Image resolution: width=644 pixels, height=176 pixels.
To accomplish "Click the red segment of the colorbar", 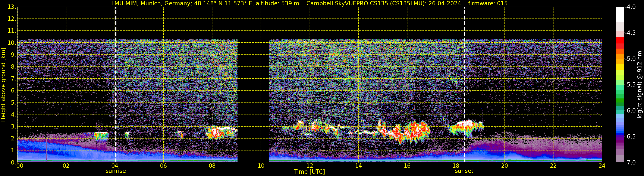I will pyautogui.click(x=620, y=40).
